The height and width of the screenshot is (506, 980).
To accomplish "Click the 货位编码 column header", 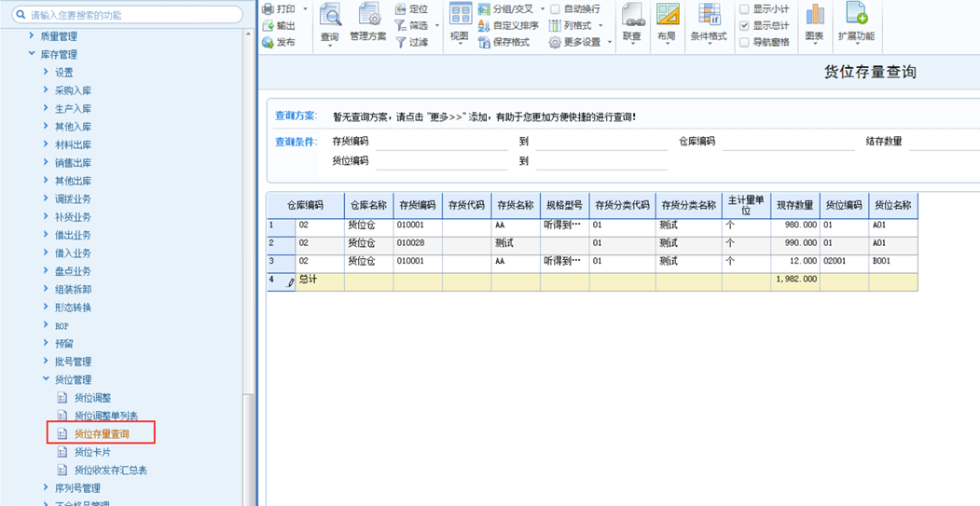I will click(x=844, y=206).
